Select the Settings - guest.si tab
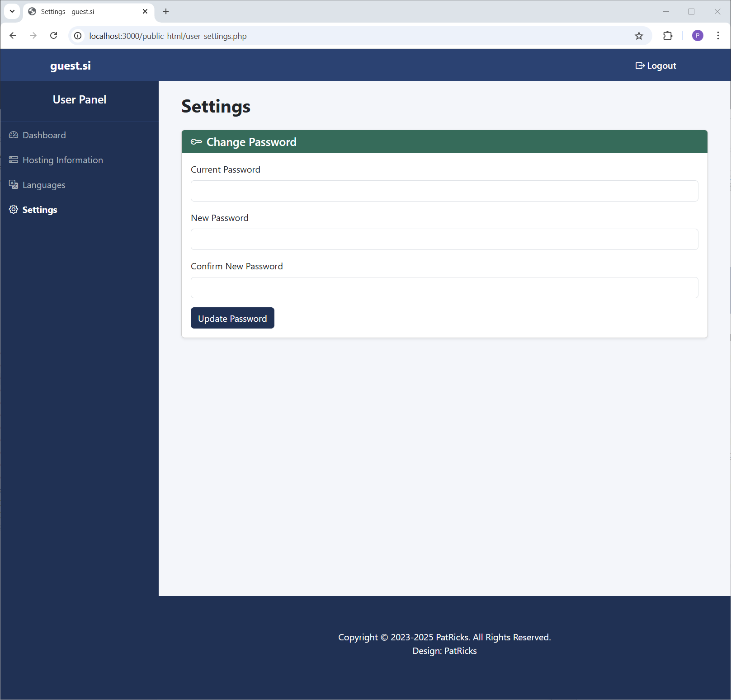 (x=86, y=12)
